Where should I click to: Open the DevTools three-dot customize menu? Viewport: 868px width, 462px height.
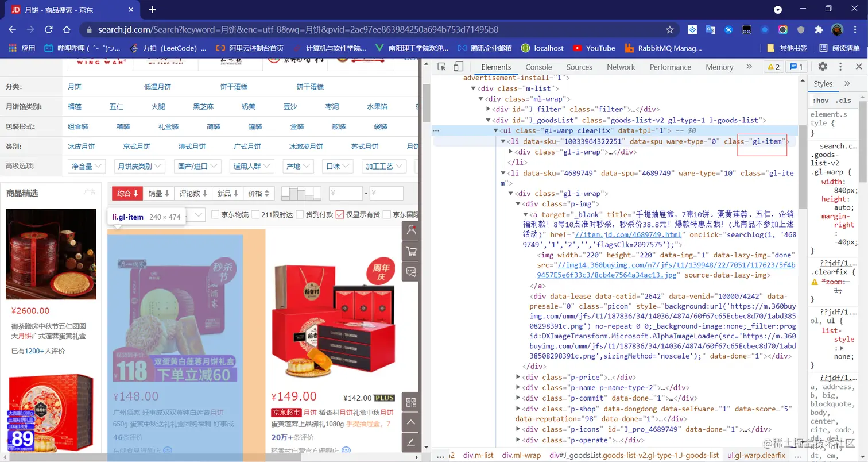(841, 67)
